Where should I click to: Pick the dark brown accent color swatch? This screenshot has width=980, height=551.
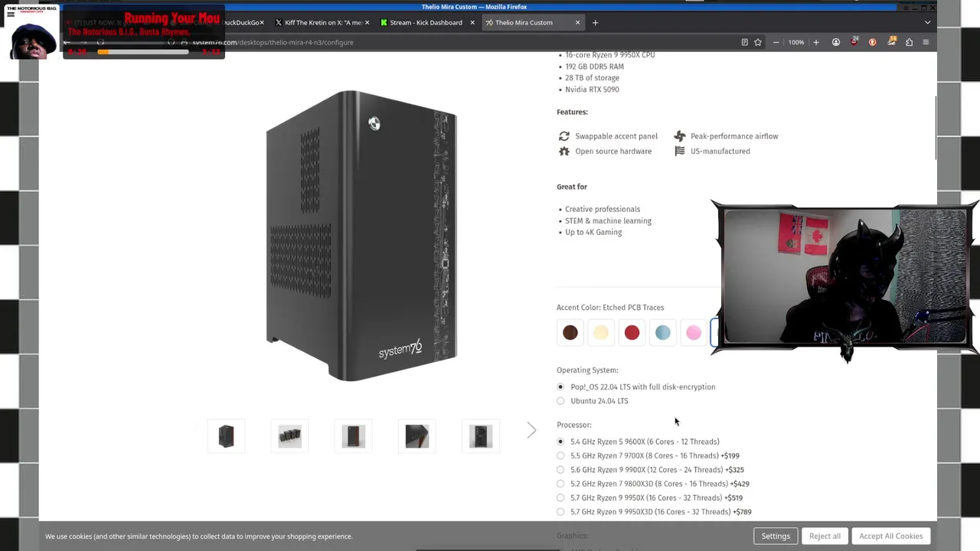(570, 333)
